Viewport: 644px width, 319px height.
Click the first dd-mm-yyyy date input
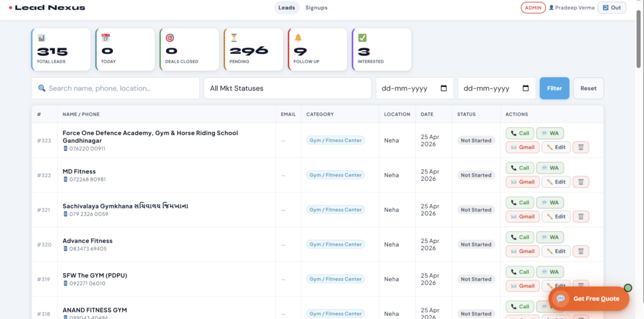pyautogui.click(x=415, y=88)
